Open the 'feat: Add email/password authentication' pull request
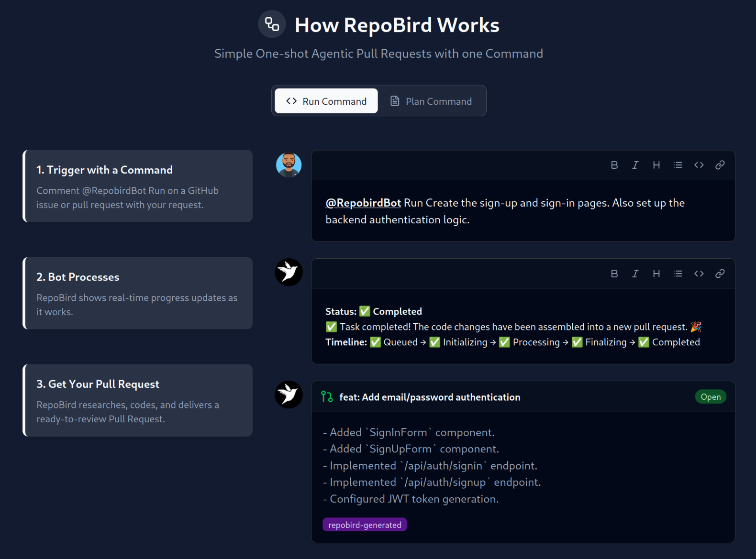756x559 pixels. click(430, 397)
